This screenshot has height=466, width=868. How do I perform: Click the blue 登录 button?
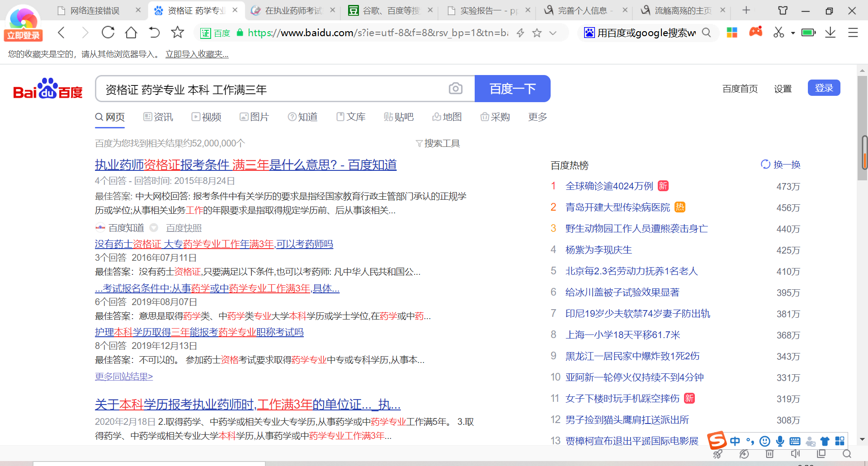click(x=824, y=88)
